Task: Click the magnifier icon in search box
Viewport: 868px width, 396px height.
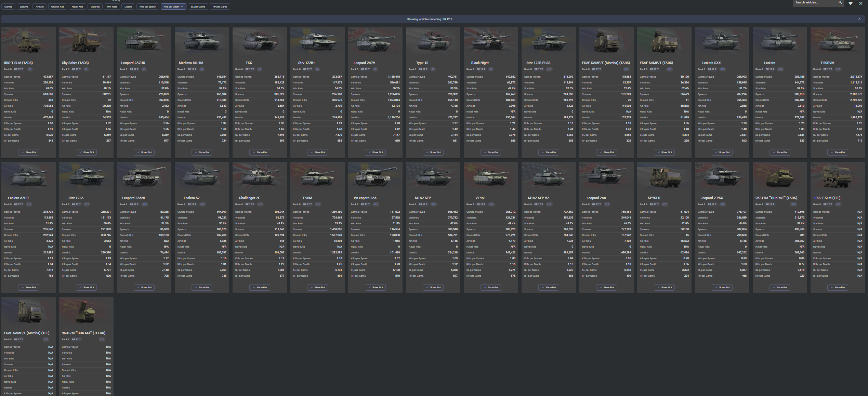Action: (840, 2)
